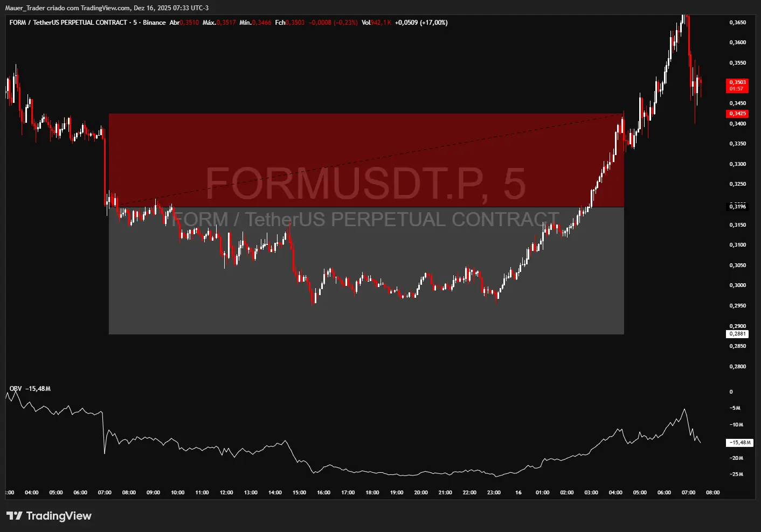Screen dimensions: 761x532
Task: Select the red current price tag 0,3503
Action: [x=737, y=86]
